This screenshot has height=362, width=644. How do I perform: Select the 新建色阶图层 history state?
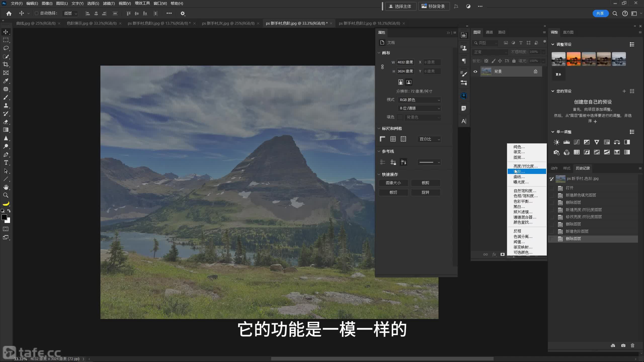577,231
